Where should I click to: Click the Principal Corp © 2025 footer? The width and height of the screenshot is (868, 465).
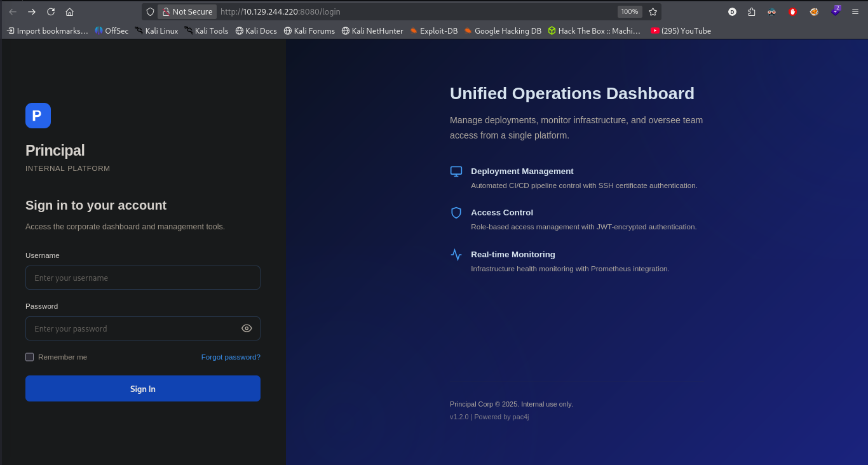[512, 404]
